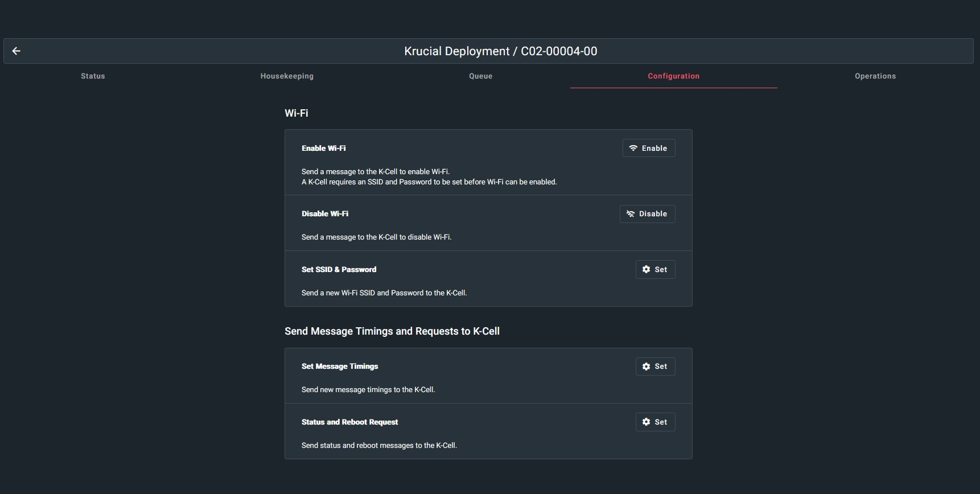Set Status and Reboot Request
This screenshot has width=980, height=494.
656,422
